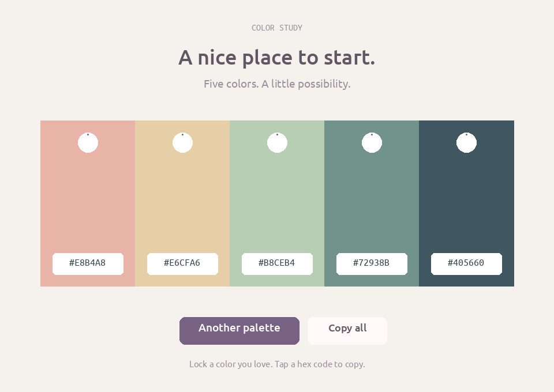Screen dimensions: 554x392
Task: Copy the hex code #E6CFA6
Action: tap(183, 263)
